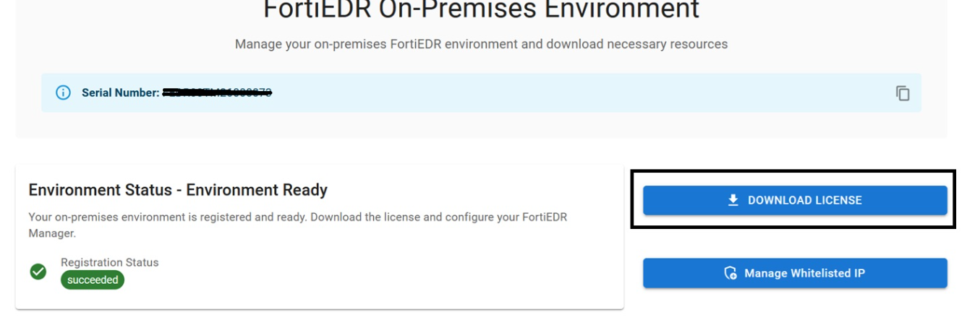The image size is (980, 320).
Task: Select the blacked-out serial number value
Action: (217, 92)
